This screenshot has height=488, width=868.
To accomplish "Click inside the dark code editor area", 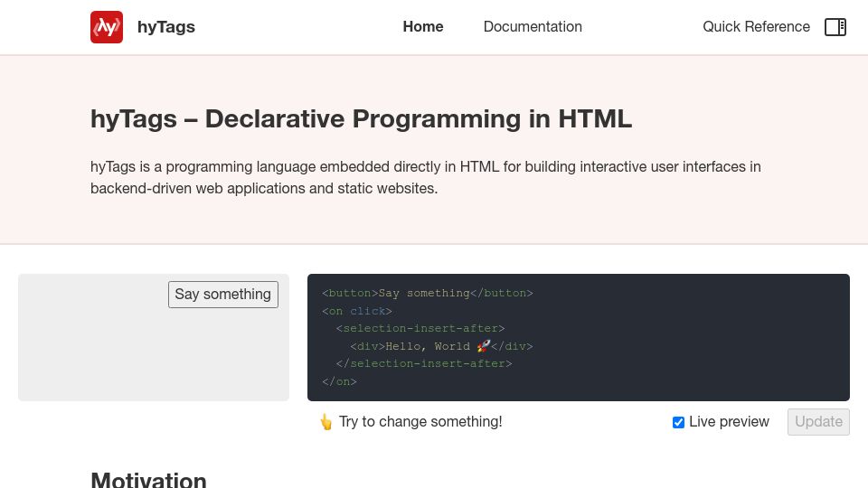I will [x=579, y=337].
